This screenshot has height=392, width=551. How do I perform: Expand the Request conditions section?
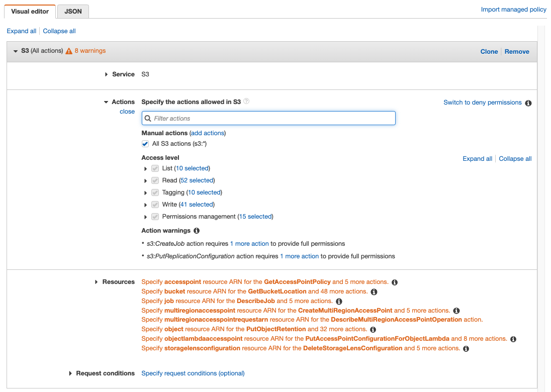pos(70,373)
